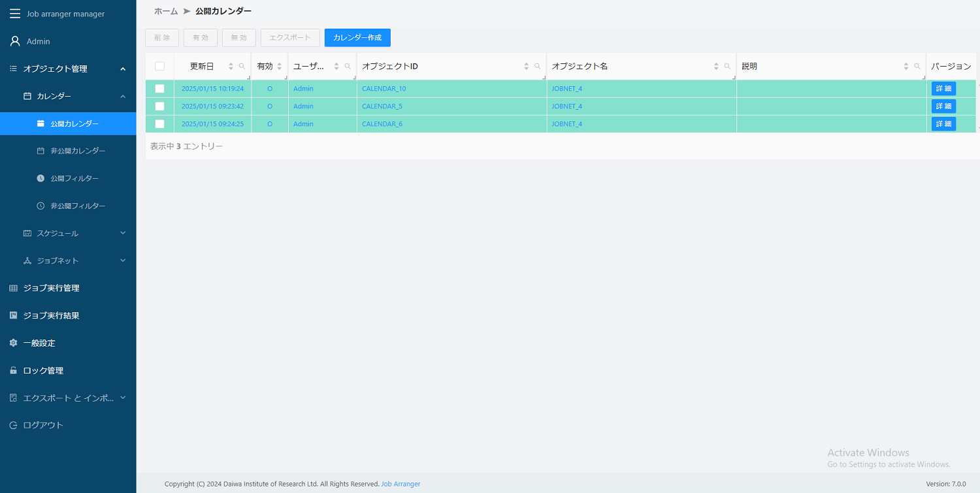Click search icon in 説明 column header

917,67
